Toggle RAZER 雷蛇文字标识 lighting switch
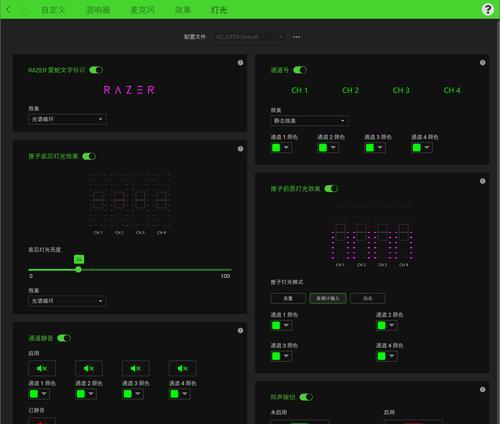The image size is (500, 424). (96, 70)
